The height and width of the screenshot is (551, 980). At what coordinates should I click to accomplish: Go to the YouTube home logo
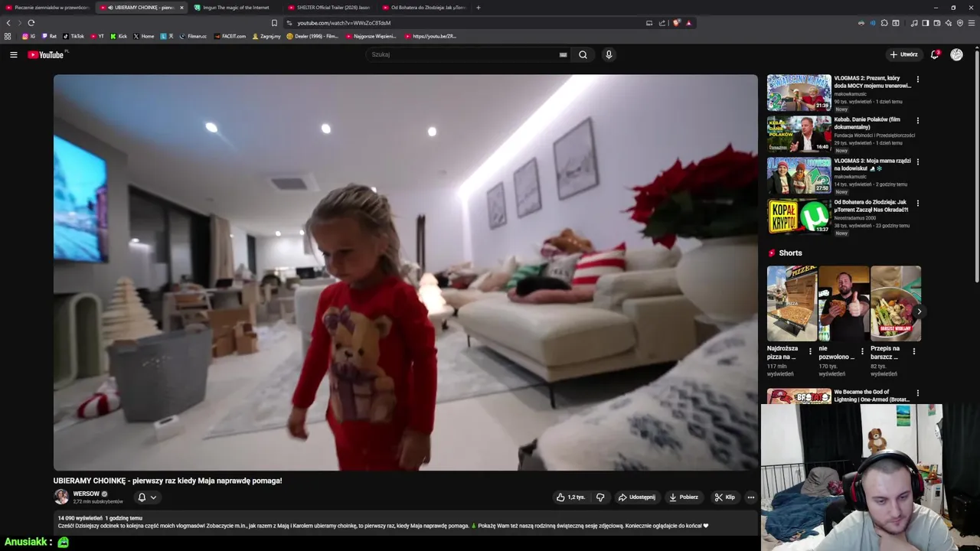pyautogui.click(x=46, y=54)
